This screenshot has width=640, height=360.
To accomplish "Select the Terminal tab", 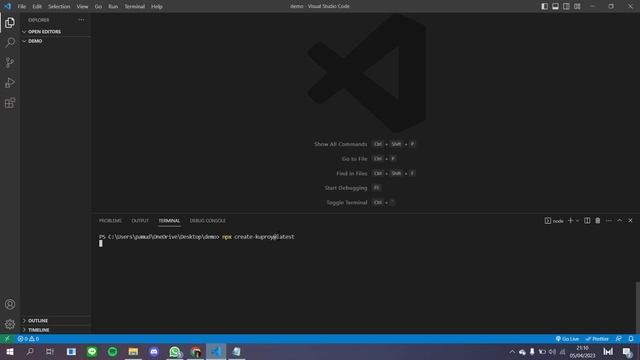I will 169,220.
